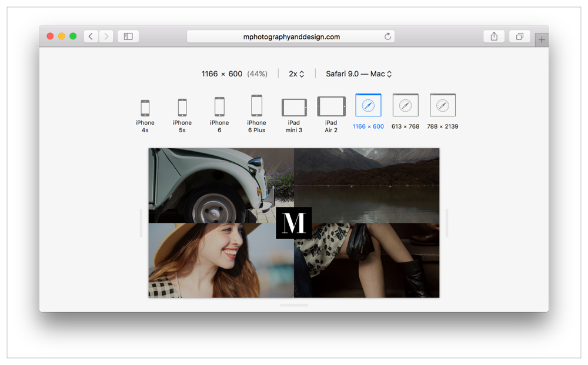
Task: Select the 1166 × 600 window preset
Action: (368, 106)
